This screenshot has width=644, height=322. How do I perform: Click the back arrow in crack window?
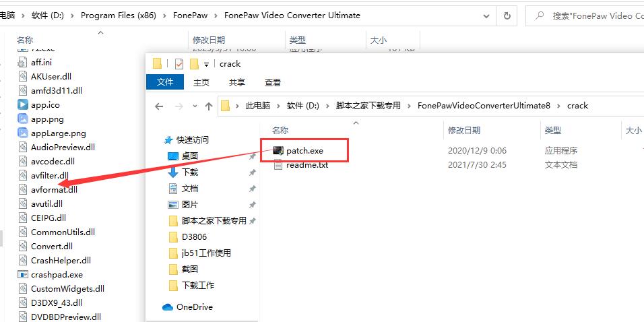click(159, 106)
